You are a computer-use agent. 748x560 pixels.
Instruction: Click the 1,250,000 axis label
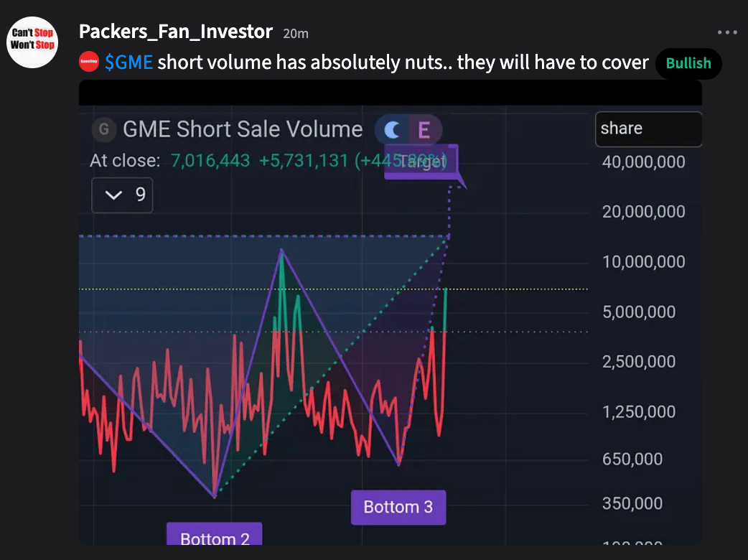coord(639,411)
